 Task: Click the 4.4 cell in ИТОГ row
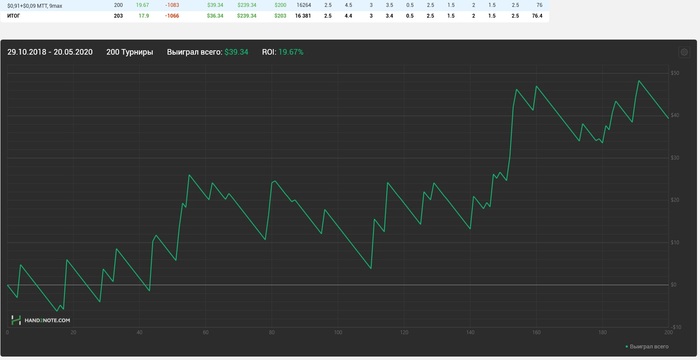click(349, 16)
